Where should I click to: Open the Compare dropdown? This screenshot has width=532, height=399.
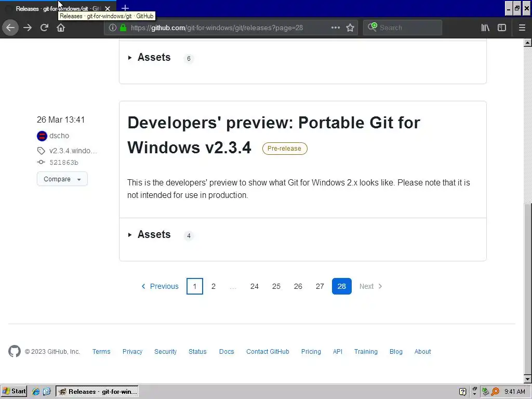click(62, 179)
